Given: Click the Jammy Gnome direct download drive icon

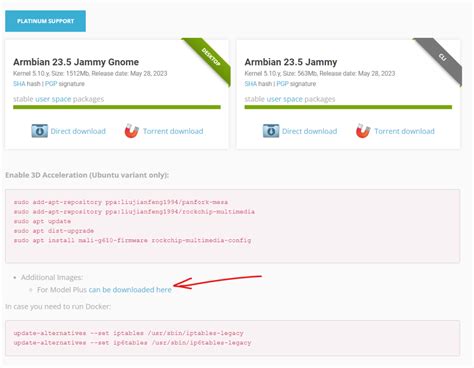Looking at the screenshot, I should pyautogui.click(x=40, y=131).
